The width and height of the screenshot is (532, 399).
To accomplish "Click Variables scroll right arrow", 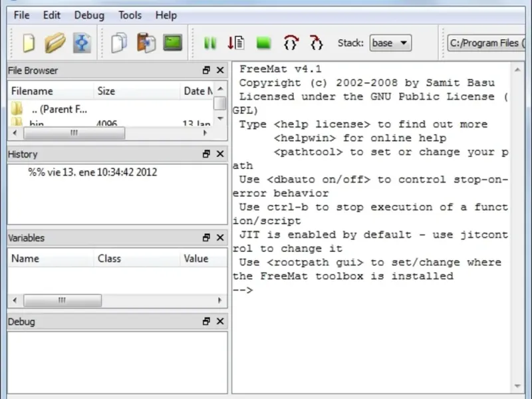I will click(219, 301).
